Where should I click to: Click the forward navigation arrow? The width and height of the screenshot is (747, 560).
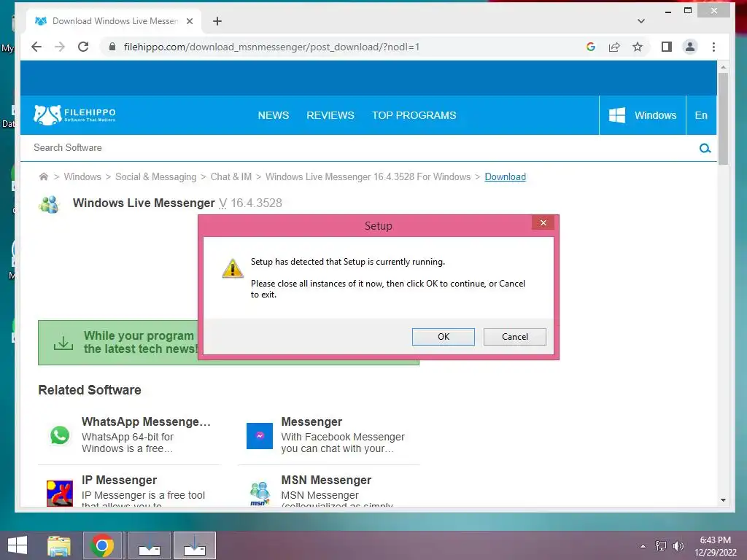60,47
